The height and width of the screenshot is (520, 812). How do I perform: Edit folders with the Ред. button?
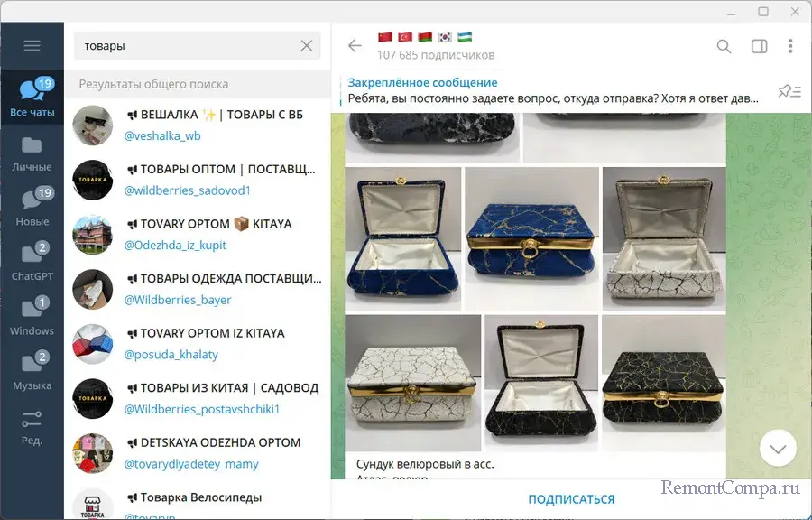32,426
